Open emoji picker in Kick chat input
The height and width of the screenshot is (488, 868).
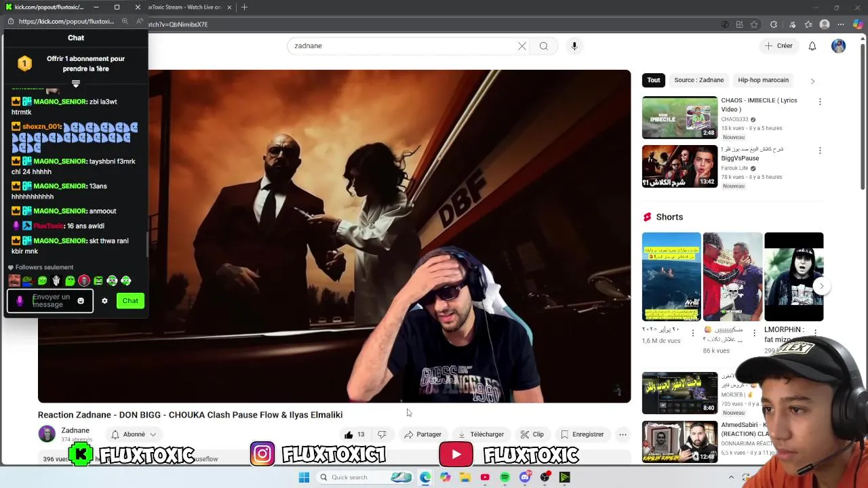(81, 301)
